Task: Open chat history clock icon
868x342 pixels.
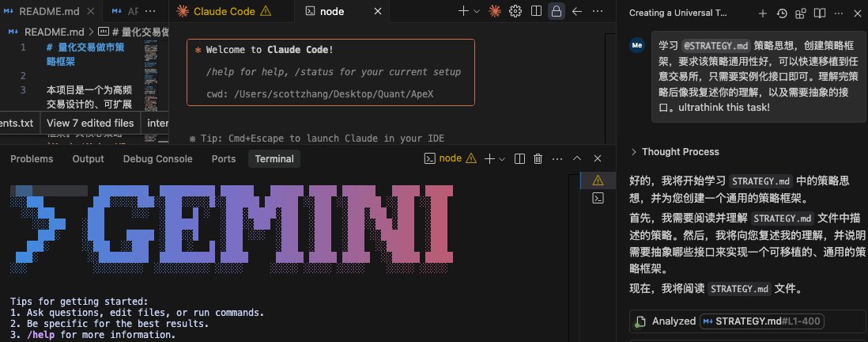Action: point(782,13)
